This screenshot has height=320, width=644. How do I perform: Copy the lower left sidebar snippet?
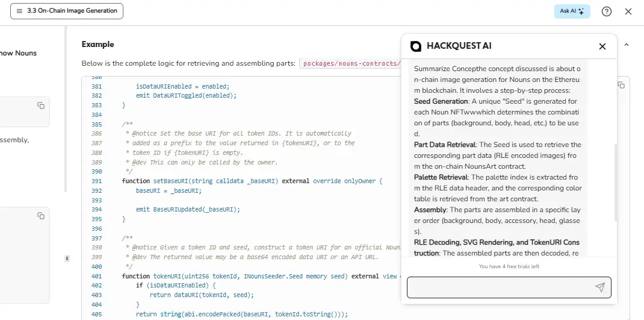pos(41,216)
